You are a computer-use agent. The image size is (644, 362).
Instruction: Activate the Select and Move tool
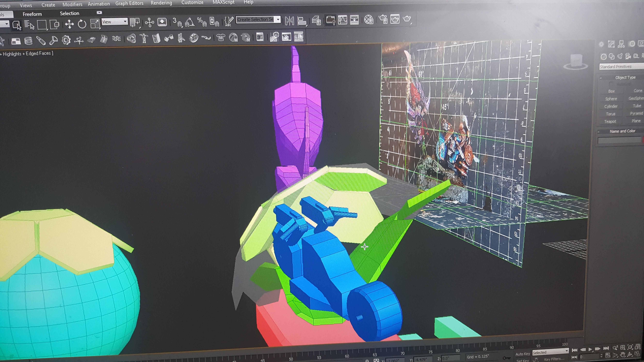coord(69,24)
